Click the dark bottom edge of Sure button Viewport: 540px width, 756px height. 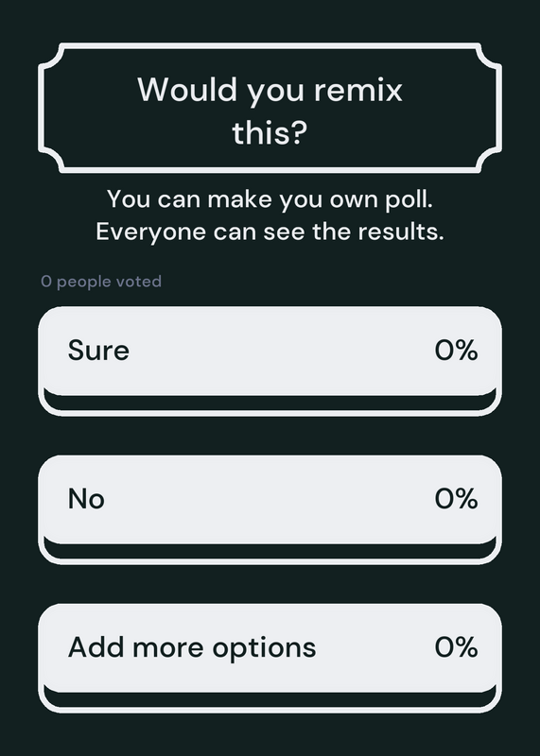click(x=270, y=404)
